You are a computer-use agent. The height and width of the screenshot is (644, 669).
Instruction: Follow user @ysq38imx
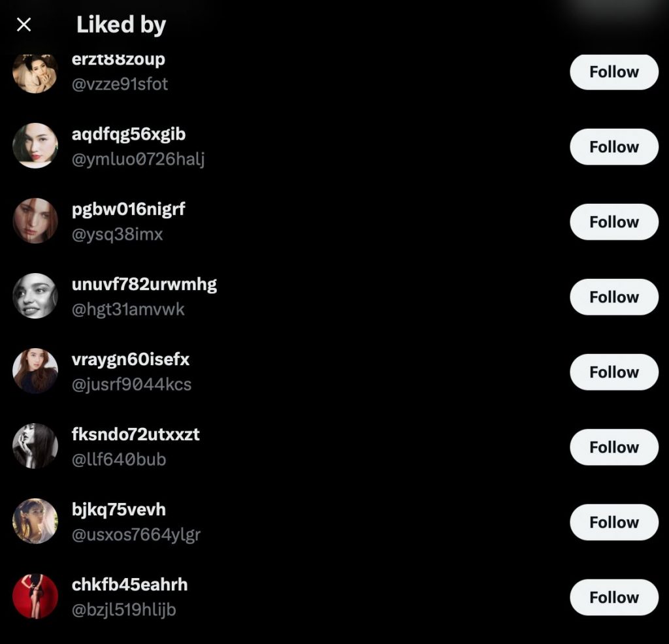(613, 222)
